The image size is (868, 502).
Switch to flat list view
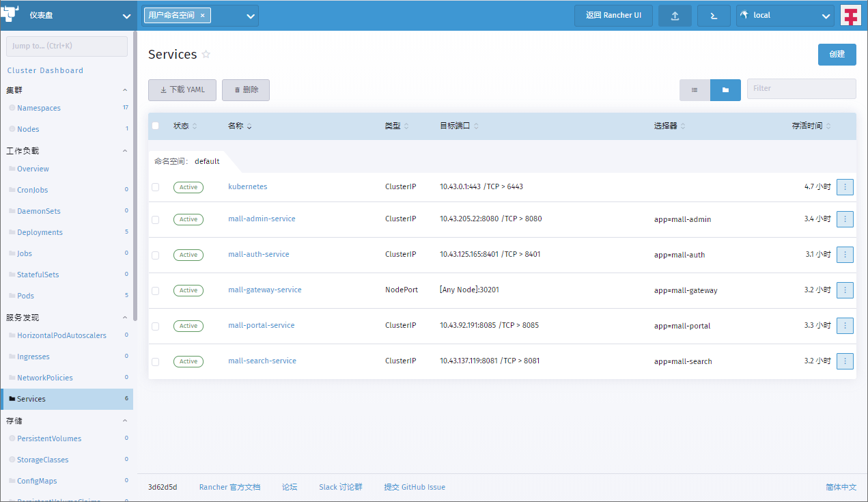click(695, 90)
